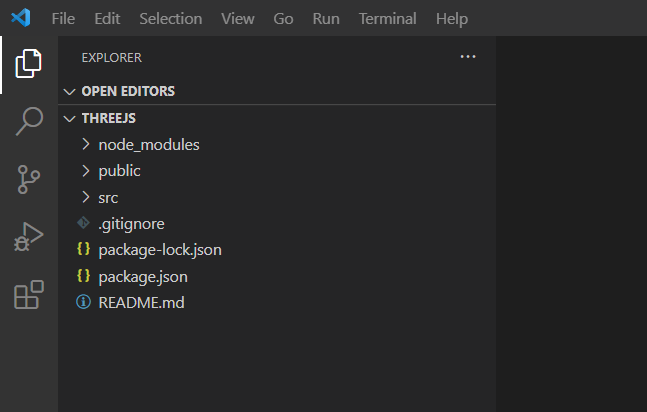
Task: Open the package.json file
Action: point(143,277)
